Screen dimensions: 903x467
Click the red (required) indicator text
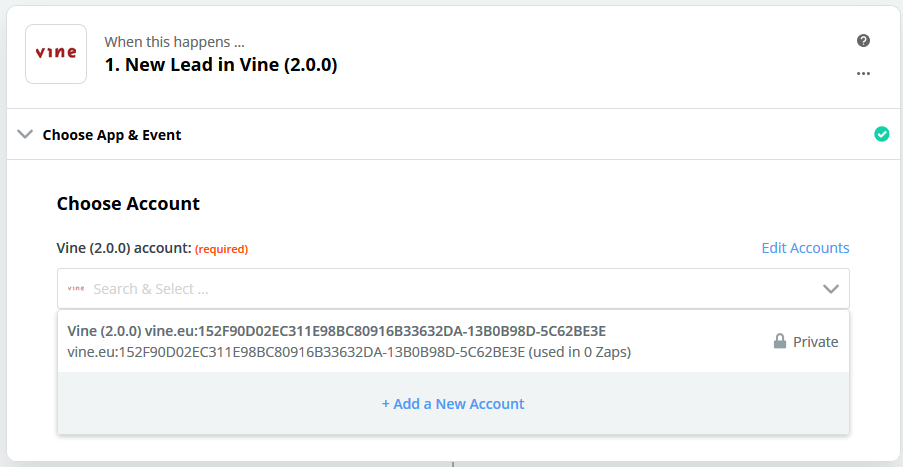pyautogui.click(x=221, y=249)
